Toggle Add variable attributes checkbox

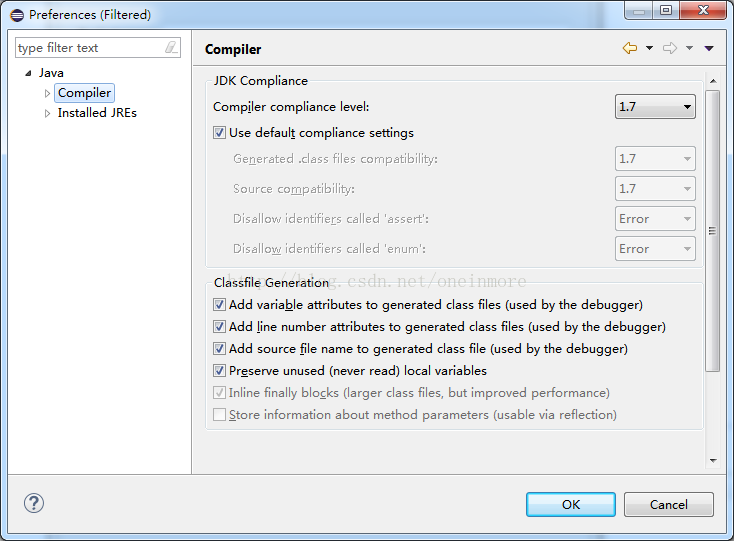point(220,304)
